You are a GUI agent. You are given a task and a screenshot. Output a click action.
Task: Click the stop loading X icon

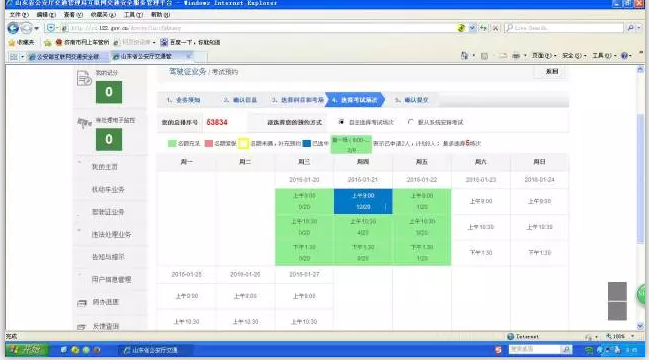tap(495, 28)
